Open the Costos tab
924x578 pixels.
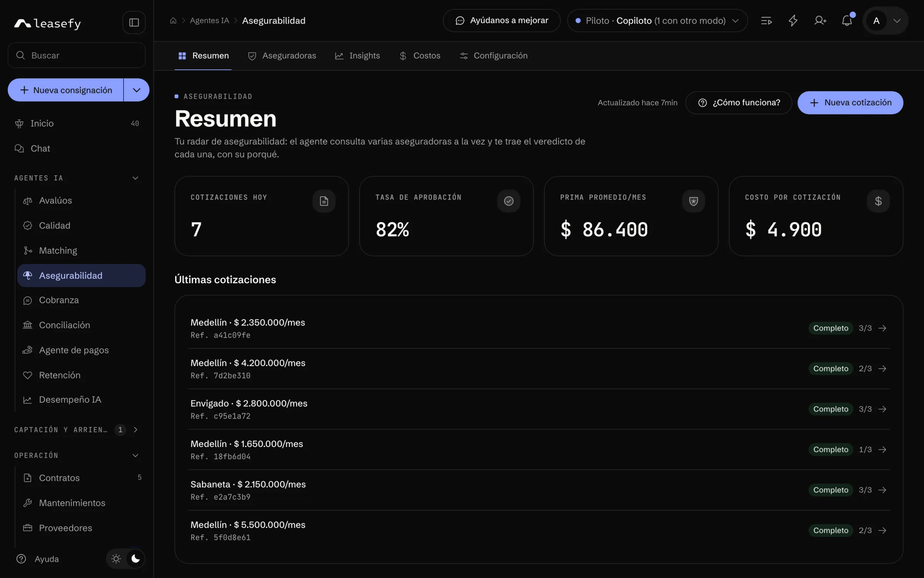(420, 56)
